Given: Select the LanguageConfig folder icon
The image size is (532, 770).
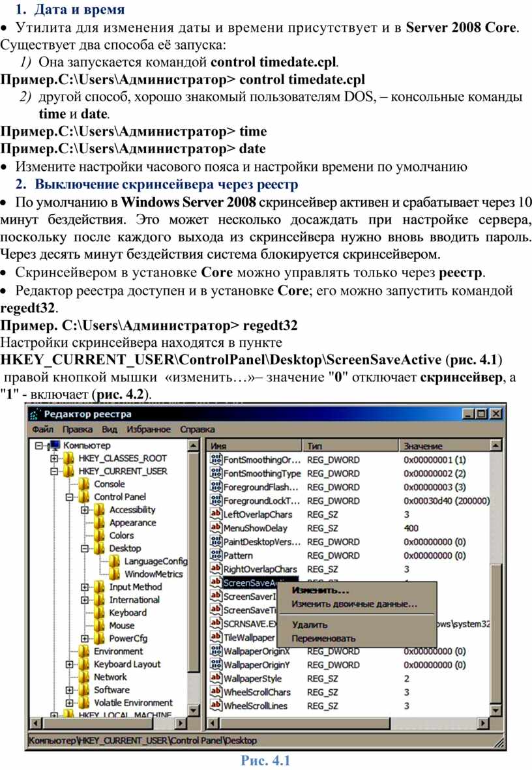Looking at the screenshot, I should pyautogui.click(x=115, y=561).
